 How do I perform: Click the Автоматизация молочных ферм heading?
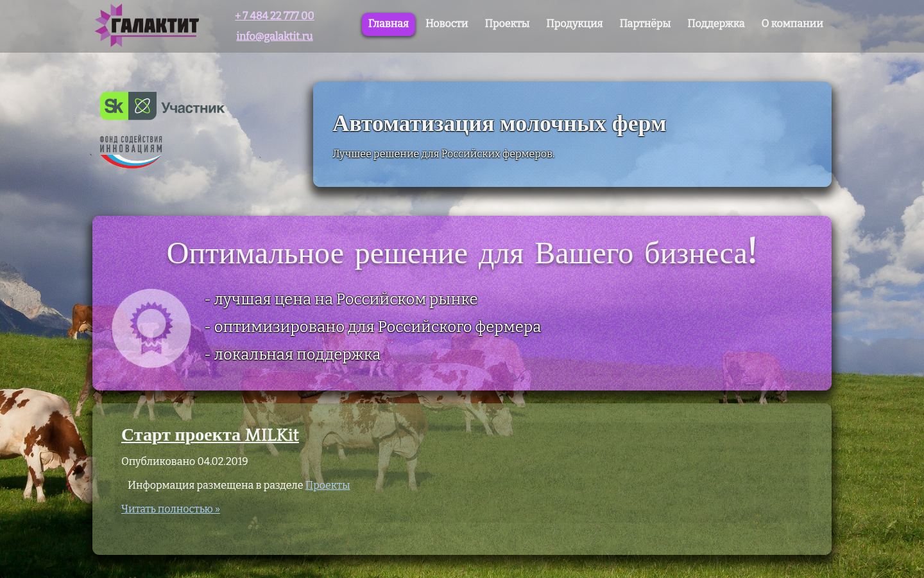click(x=499, y=123)
